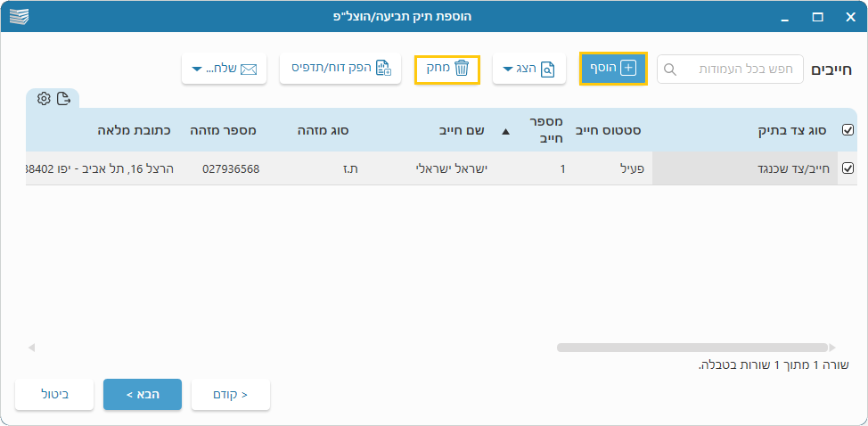Click the מחק (Delete) trash button
Image resolution: width=868 pixels, height=426 pixels.
pyautogui.click(x=447, y=69)
